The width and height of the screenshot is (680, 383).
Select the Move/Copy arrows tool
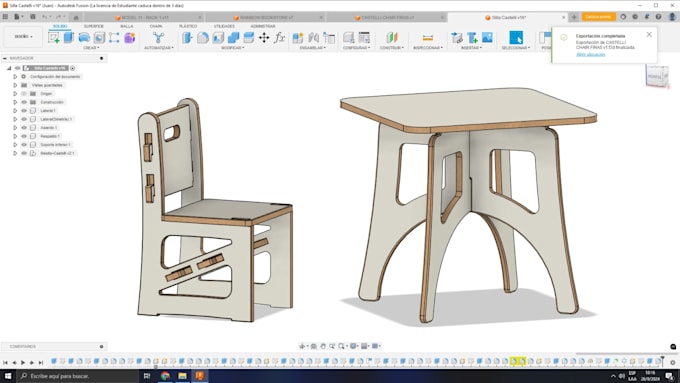pos(264,38)
